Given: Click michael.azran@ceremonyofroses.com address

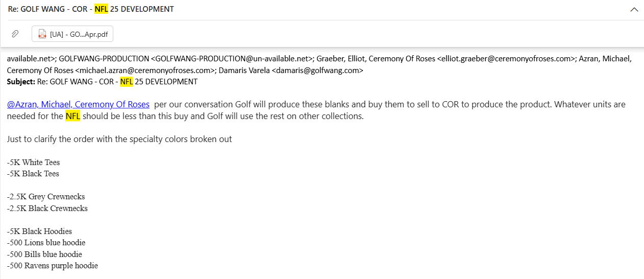Looking at the screenshot, I should click(x=145, y=71).
